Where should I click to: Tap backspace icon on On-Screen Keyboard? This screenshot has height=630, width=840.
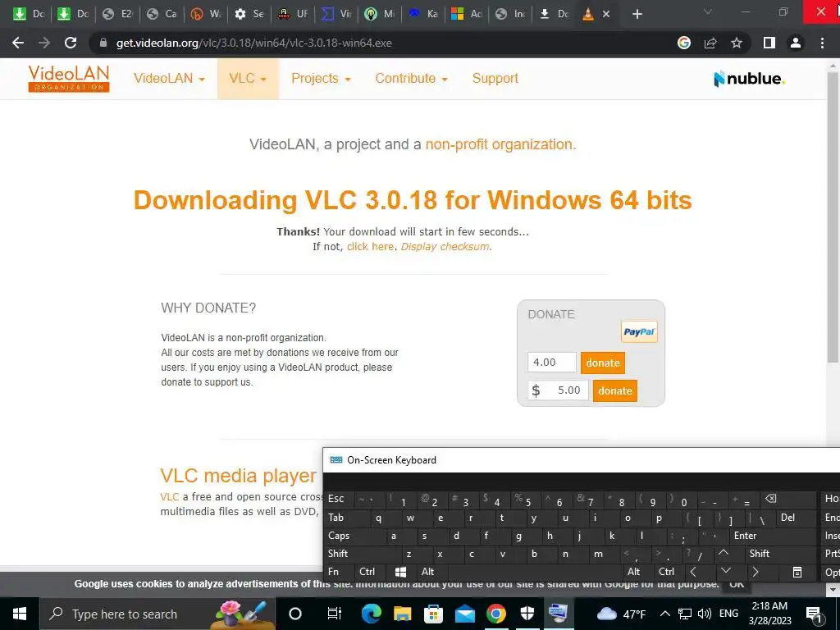click(787, 499)
